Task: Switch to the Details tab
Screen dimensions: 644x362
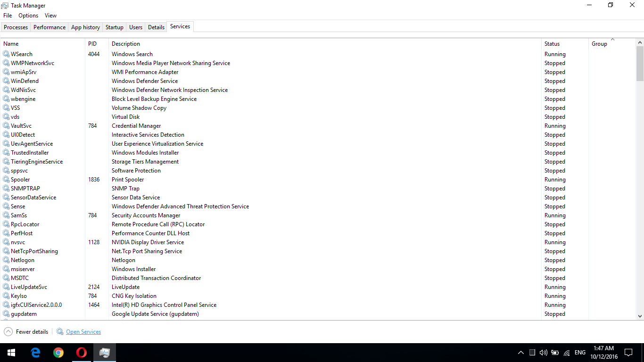Action: [156, 27]
